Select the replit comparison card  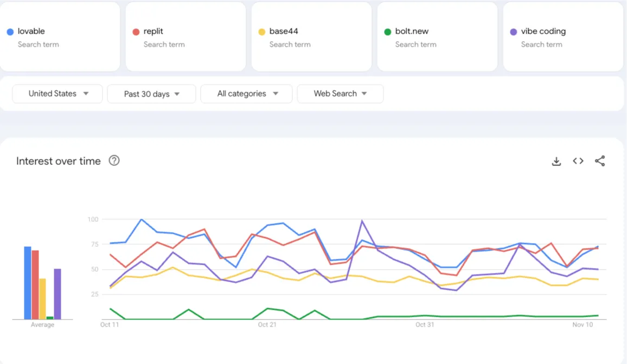pyautogui.click(x=185, y=36)
